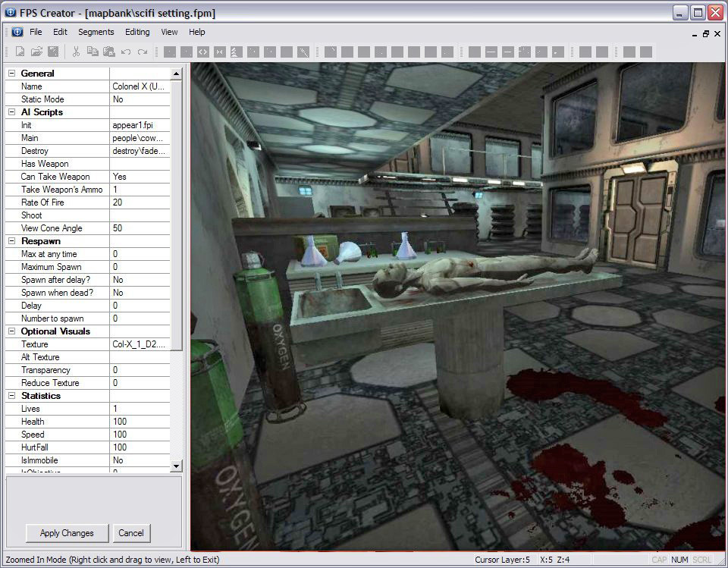Click the Cancel button
The image size is (728, 568).
click(x=131, y=533)
